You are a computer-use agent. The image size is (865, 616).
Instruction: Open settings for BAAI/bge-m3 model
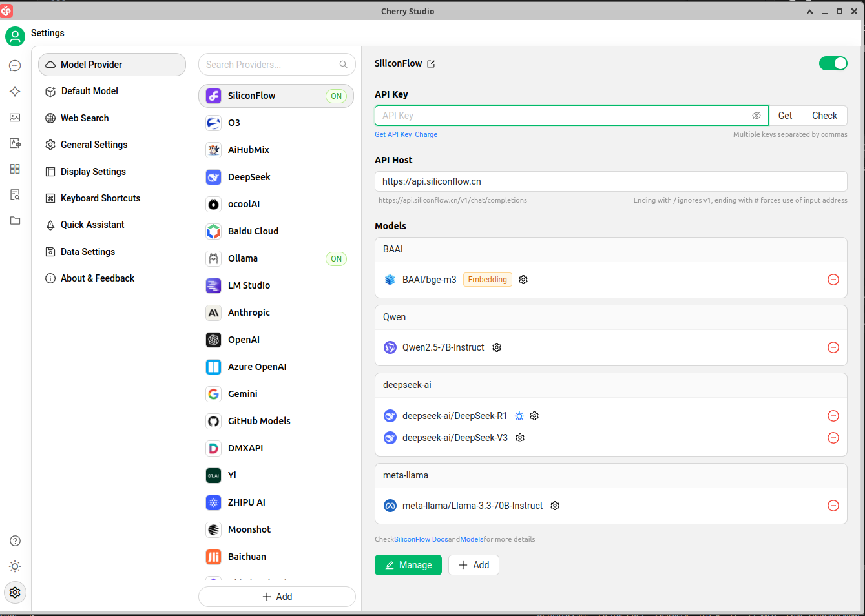pyautogui.click(x=523, y=280)
